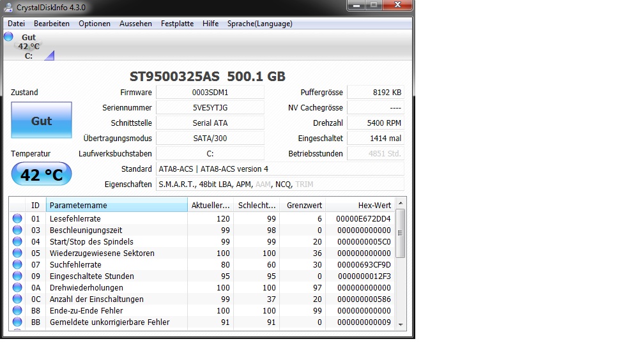
Task: Click hex value 000000000586
Action: click(364, 299)
